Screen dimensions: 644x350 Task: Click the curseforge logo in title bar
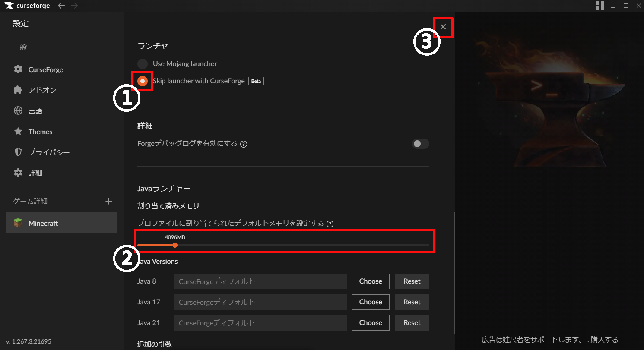point(27,6)
